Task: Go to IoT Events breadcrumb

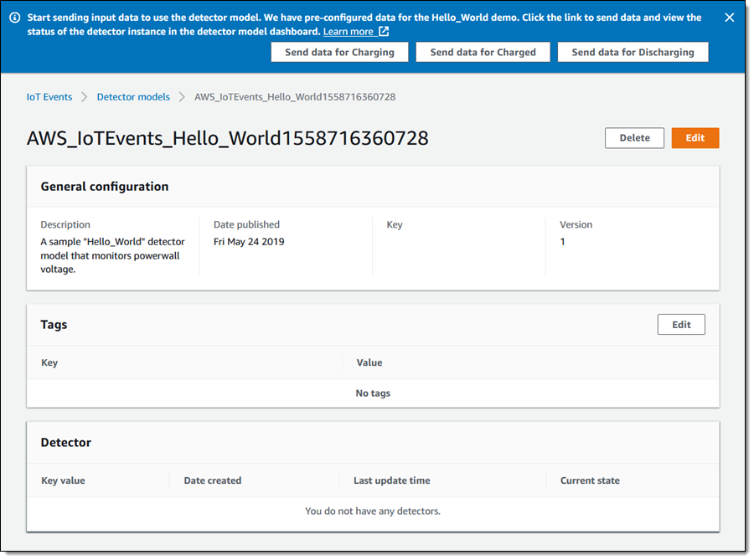Action: click(x=49, y=97)
